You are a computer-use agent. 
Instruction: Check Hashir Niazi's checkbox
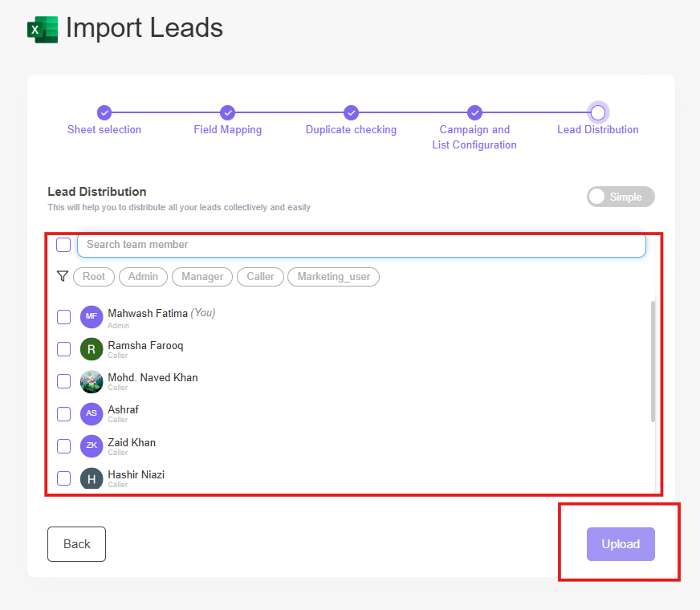pyautogui.click(x=63, y=478)
